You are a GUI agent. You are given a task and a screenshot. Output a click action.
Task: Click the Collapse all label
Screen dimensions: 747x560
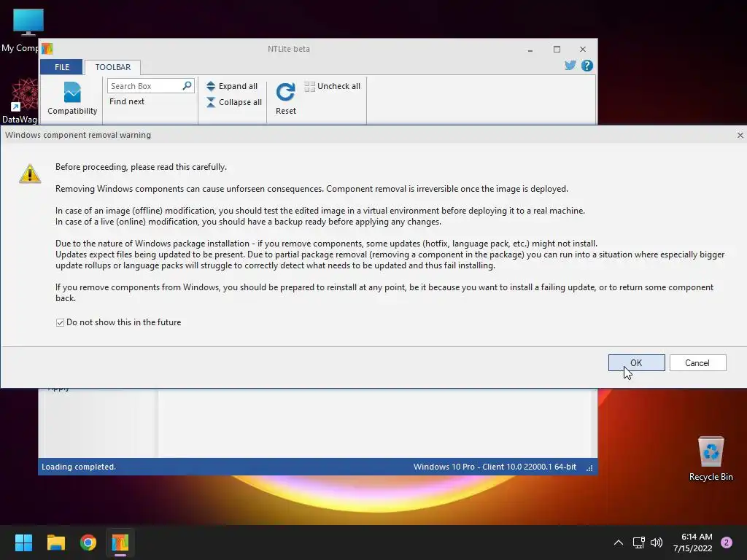click(x=240, y=102)
